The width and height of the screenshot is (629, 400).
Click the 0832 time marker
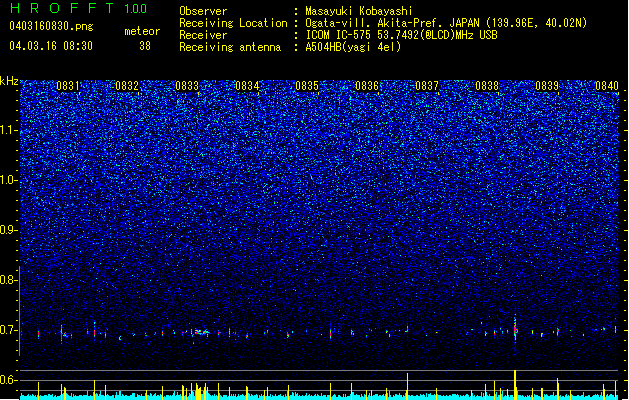[x=127, y=86]
